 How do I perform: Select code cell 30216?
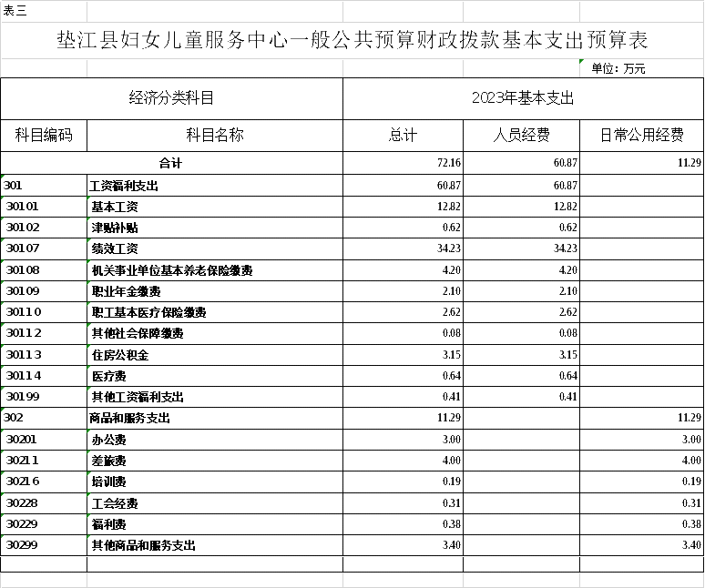click(x=44, y=482)
